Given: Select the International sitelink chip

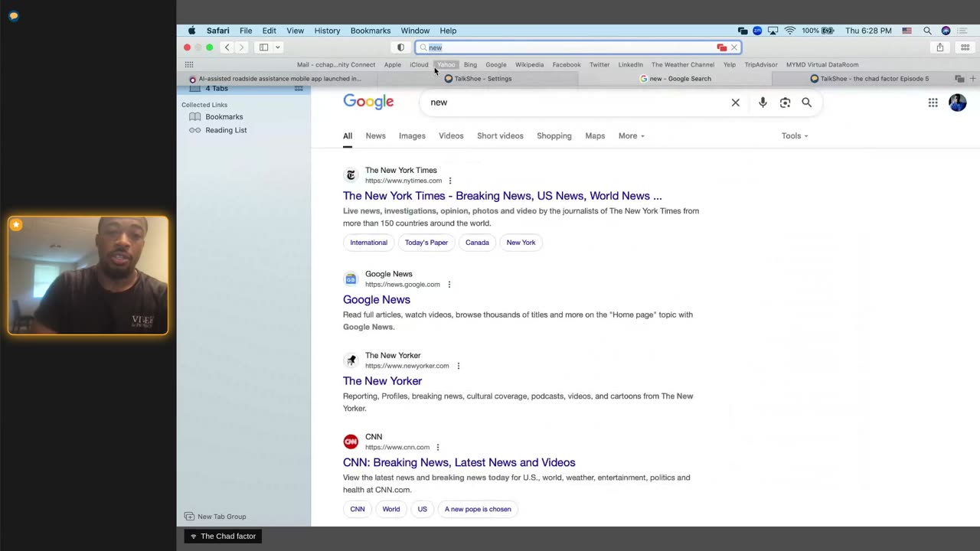Looking at the screenshot, I should (x=368, y=243).
